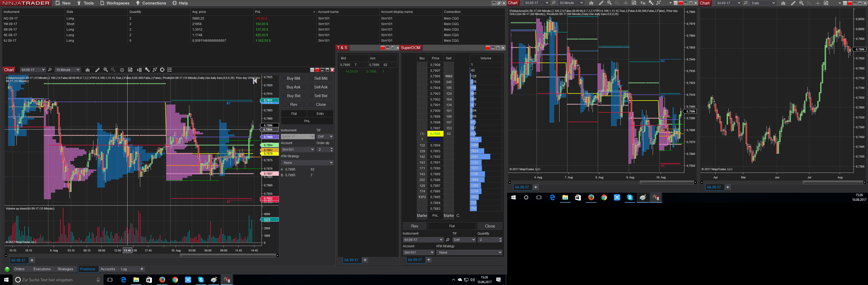Zoom in on the 60 Minute chart
The width and height of the screenshot is (868, 285).
609,3
